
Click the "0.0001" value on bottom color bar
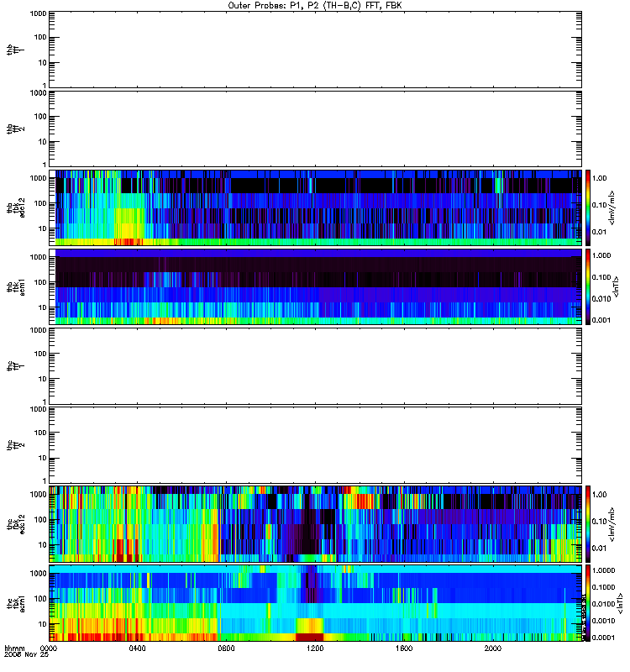pos(603,638)
